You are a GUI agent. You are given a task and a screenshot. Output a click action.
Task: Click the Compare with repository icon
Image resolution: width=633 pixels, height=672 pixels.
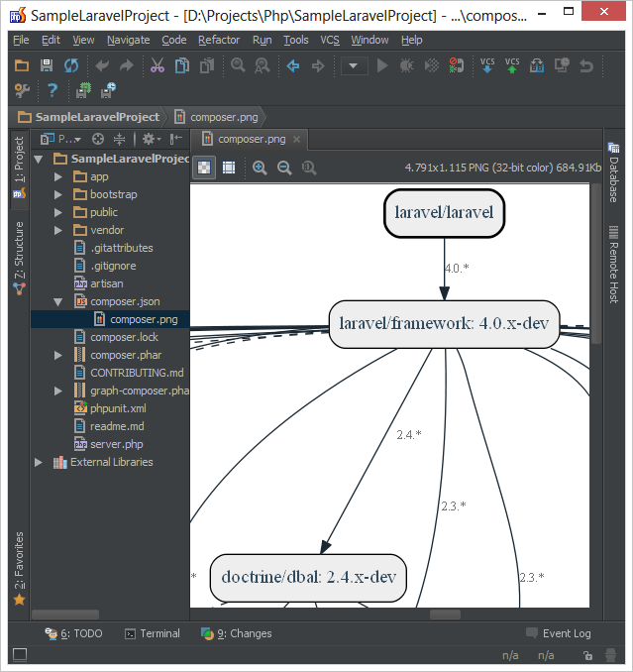coord(537,66)
